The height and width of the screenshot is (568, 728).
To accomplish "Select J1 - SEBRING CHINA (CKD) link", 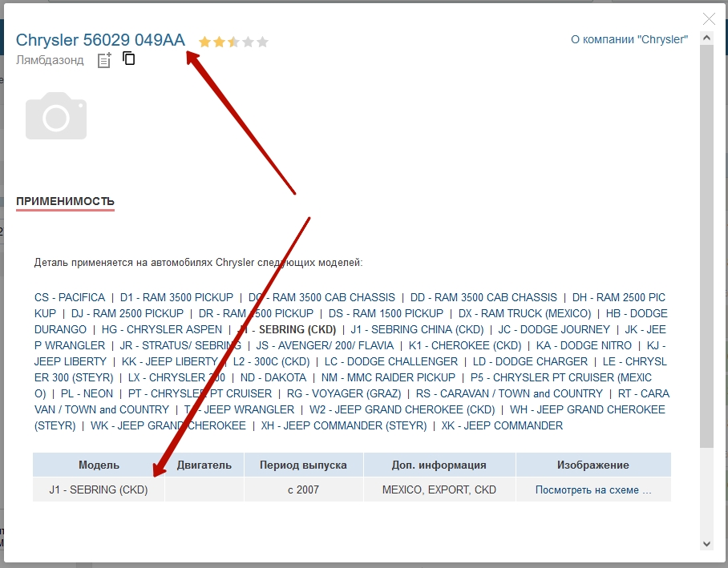I will (x=417, y=329).
